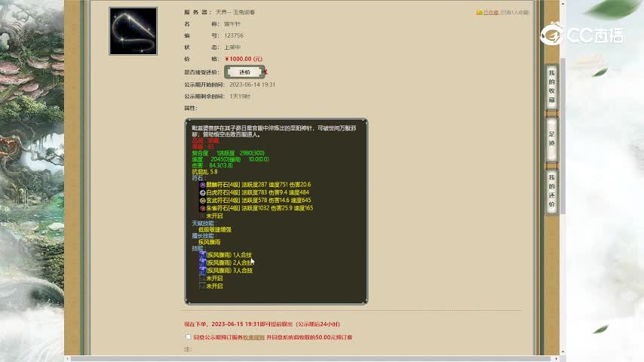Click the last locked 未开启 skill slot

tap(203, 287)
